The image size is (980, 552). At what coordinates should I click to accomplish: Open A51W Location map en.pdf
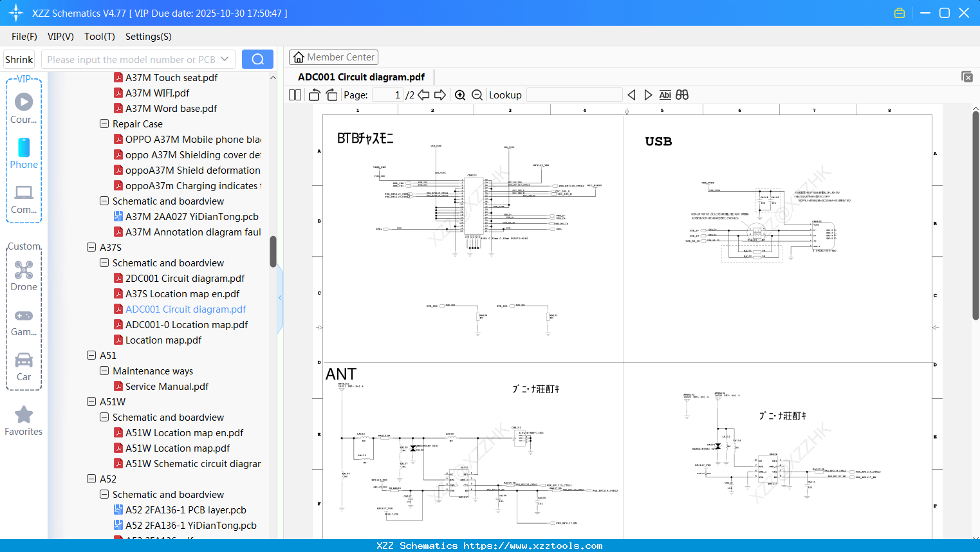click(x=184, y=432)
